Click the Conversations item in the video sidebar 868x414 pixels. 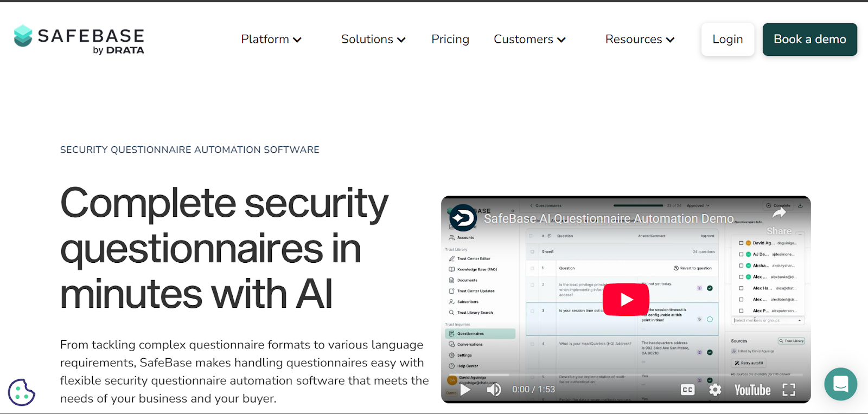[x=465, y=344]
